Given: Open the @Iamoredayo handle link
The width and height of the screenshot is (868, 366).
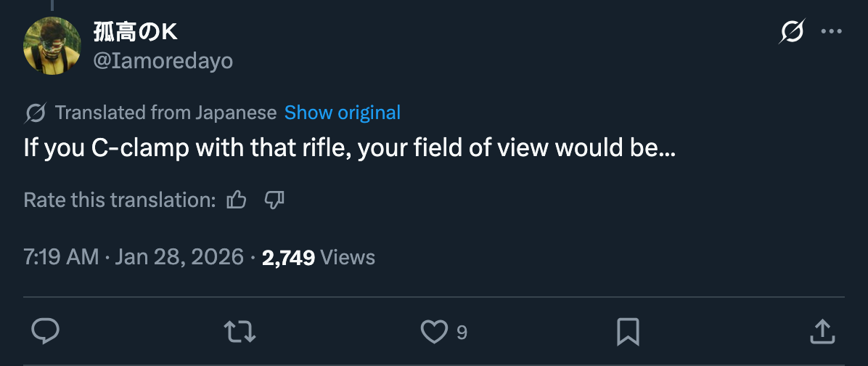Looking at the screenshot, I should click(x=163, y=60).
